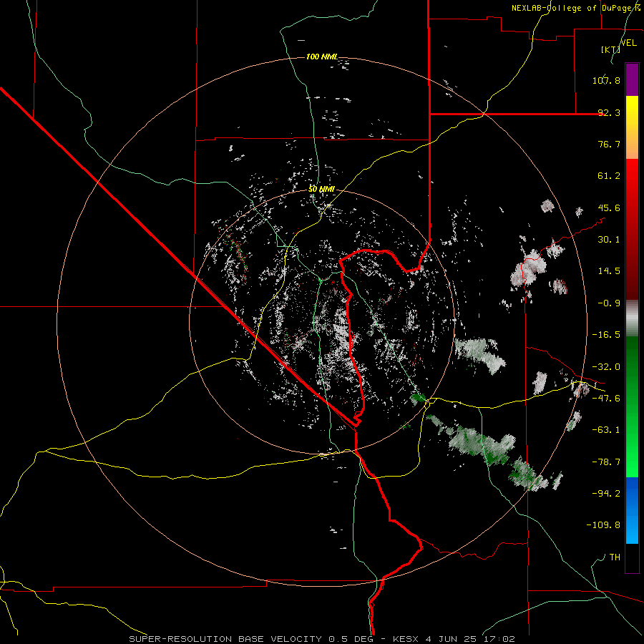Pick the purple segment of the velocity scale
The width and height of the screenshot is (644, 644).
632,79
